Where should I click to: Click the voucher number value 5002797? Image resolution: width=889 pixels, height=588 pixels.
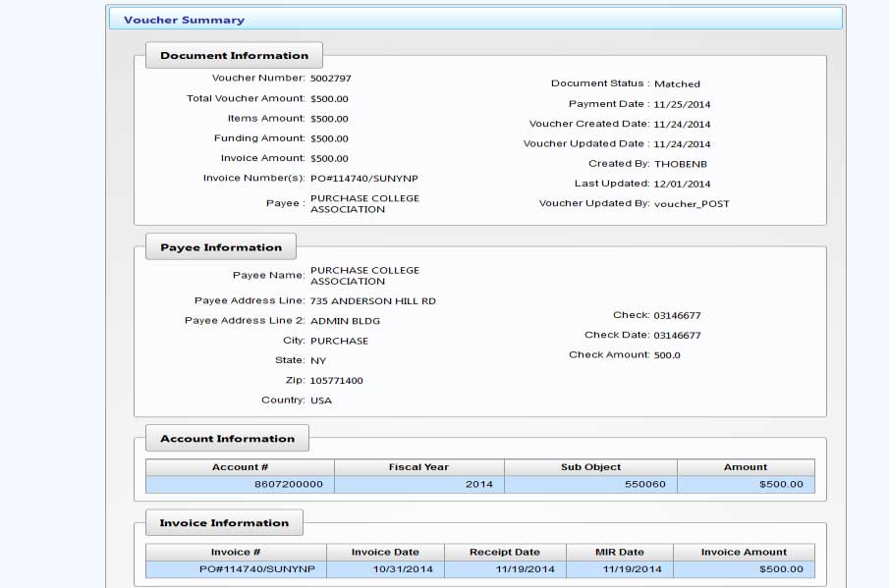pyautogui.click(x=330, y=79)
